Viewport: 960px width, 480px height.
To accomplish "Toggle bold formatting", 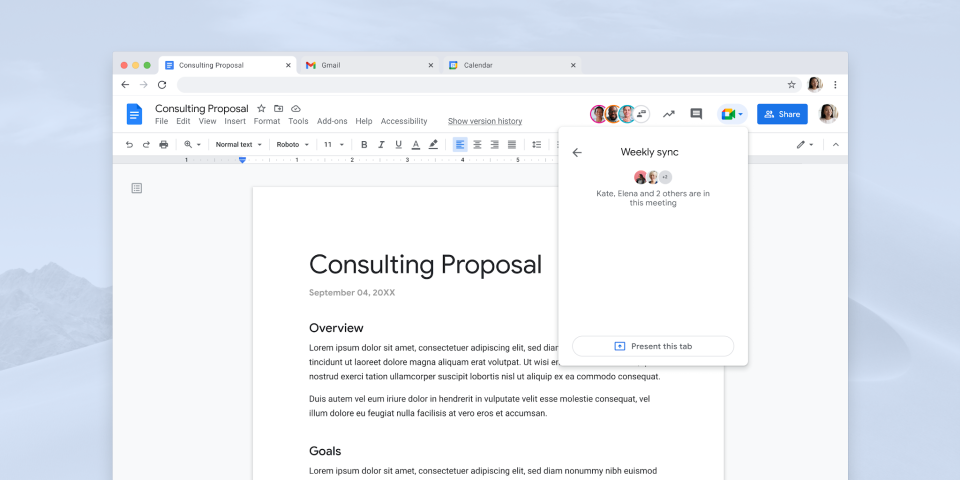I will pos(364,144).
